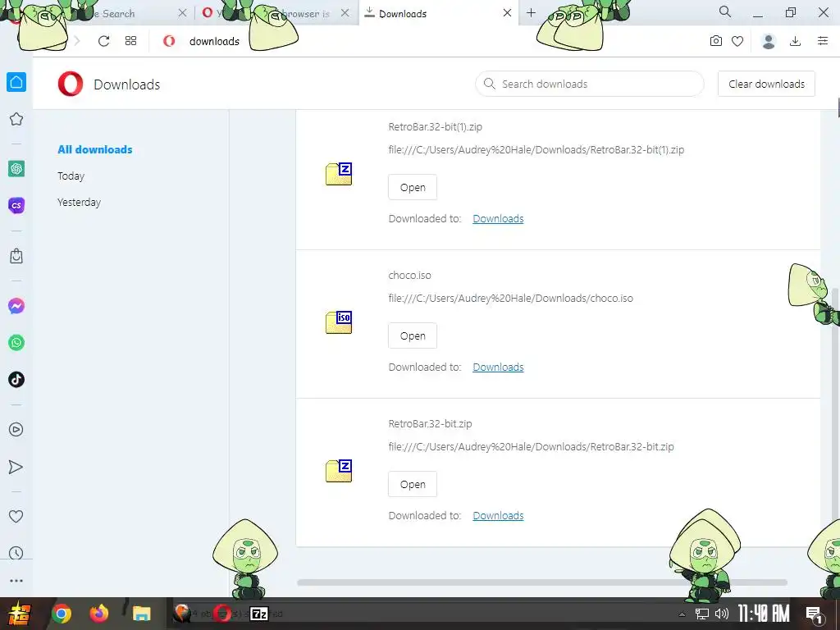Screen dimensions: 840x630
Task: Take a snapshot with the camera icon
Action: tap(715, 41)
